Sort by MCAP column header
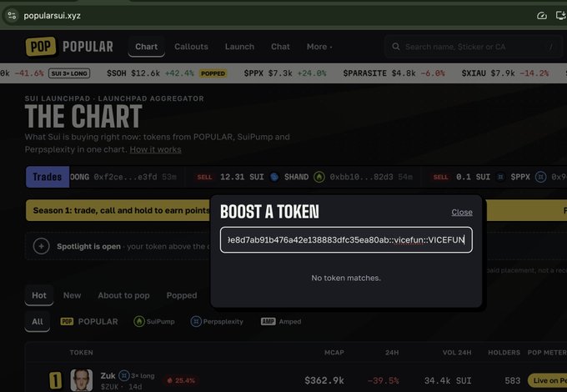This screenshot has height=392, width=567. [334, 353]
